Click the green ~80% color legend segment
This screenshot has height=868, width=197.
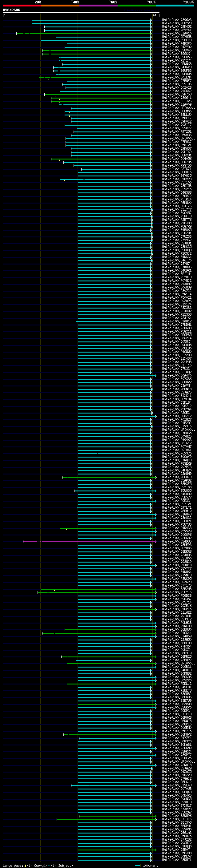point(137,6)
